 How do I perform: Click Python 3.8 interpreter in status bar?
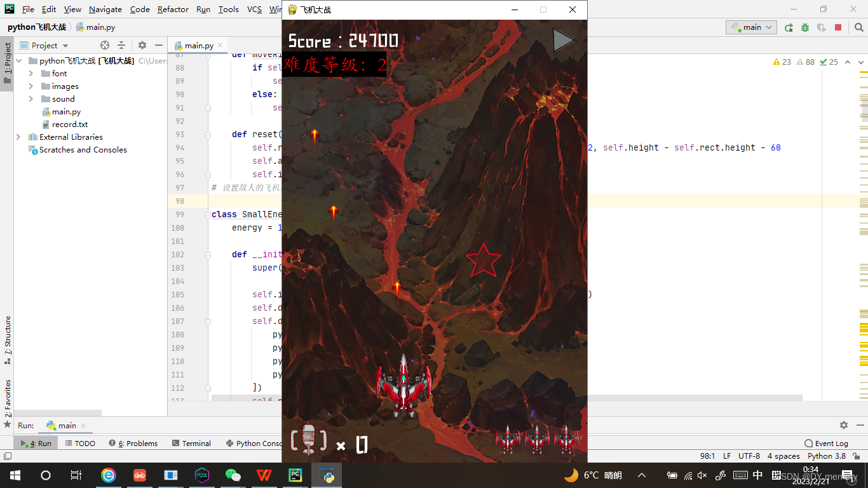[x=827, y=456]
